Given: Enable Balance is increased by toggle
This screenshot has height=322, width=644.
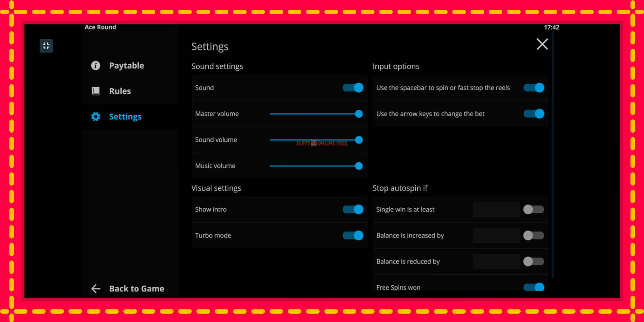Looking at the screenshot, I should 534,235.
